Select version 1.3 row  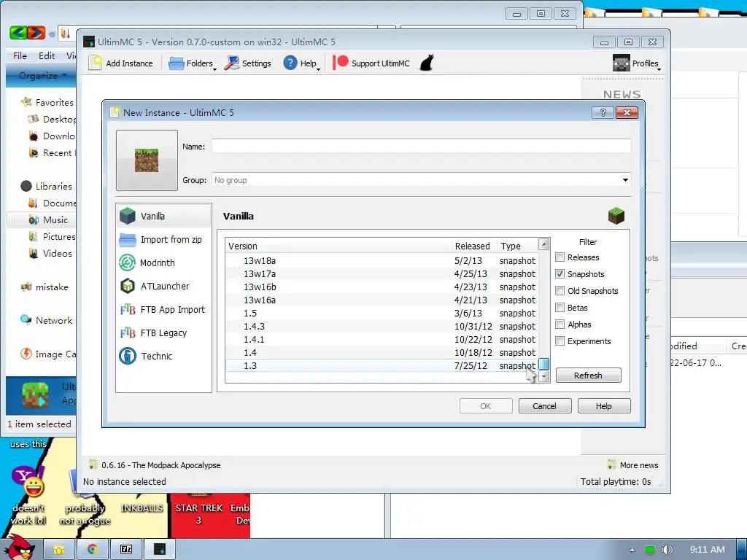click(382, 365)
